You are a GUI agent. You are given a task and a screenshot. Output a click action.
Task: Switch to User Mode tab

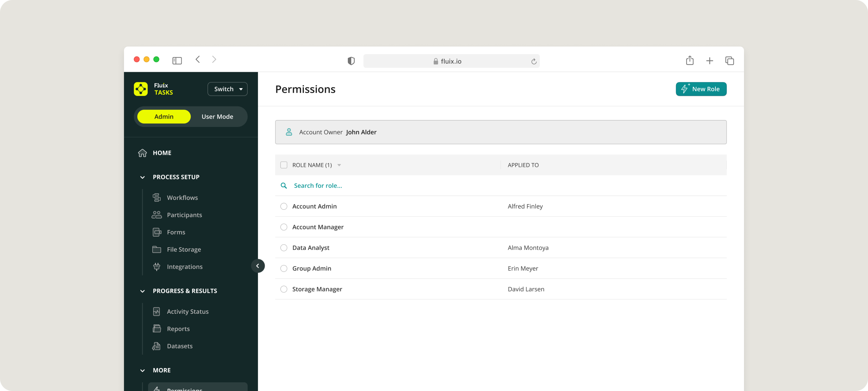217,117
